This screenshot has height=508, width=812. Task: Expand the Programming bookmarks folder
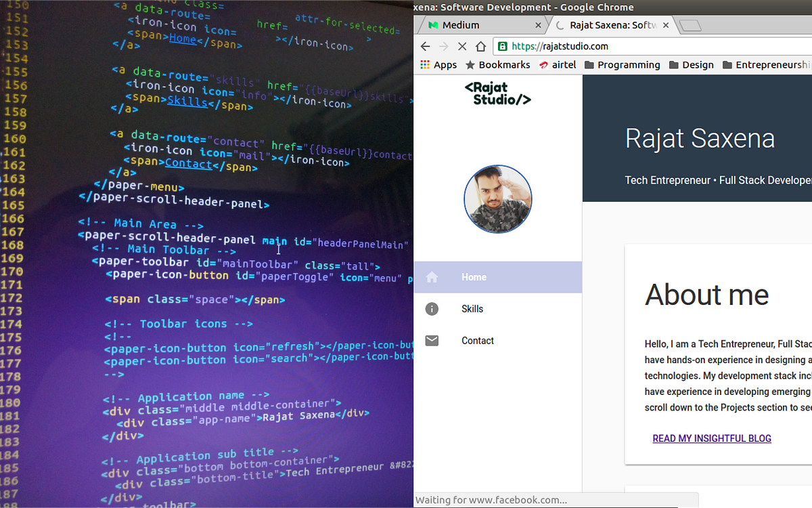(629, 64)
